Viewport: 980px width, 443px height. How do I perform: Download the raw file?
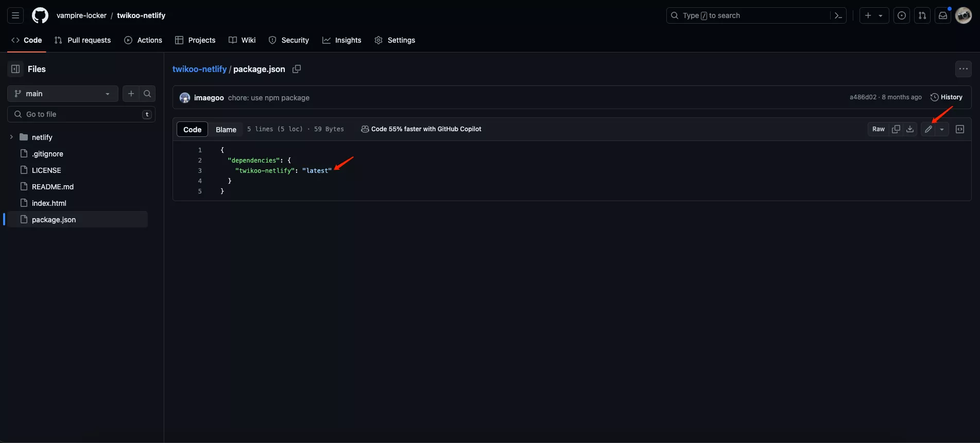pyautogui.click(x=910, y=129)
